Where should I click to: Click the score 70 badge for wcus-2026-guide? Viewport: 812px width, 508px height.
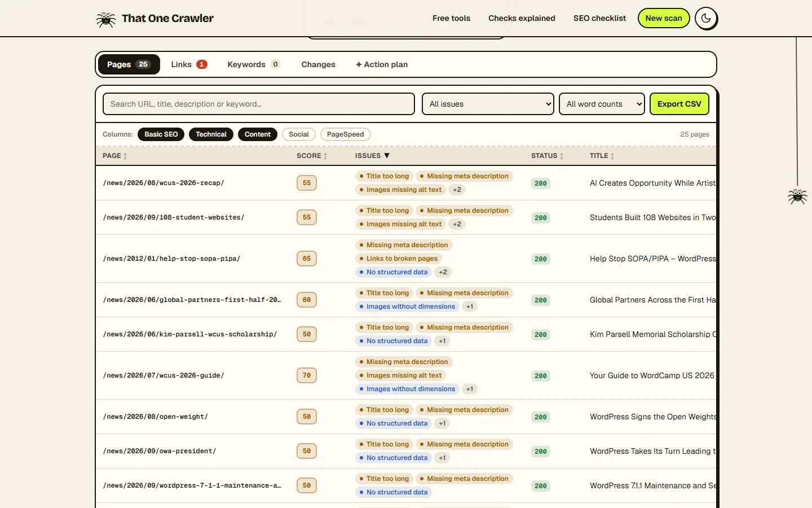pos(307,375)
